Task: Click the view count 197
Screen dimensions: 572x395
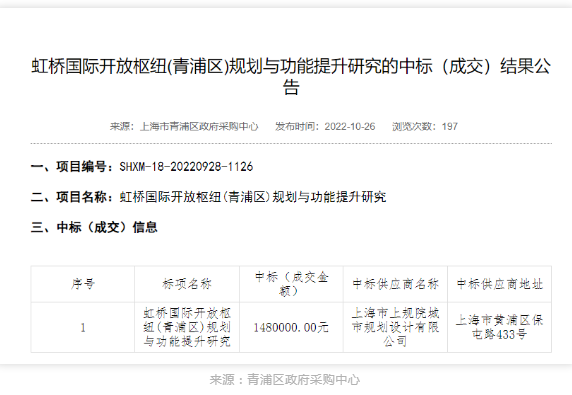Action: click(449, 127)
